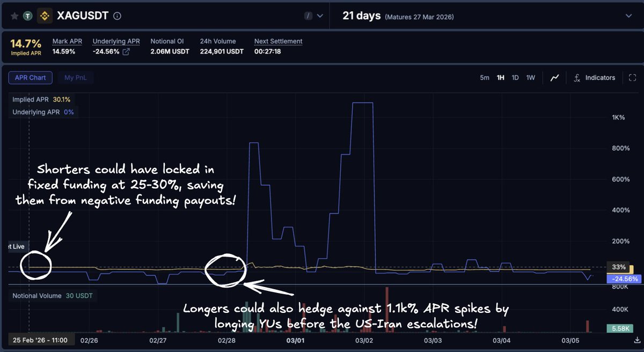Screen dimensions: 644x352
Task: Open the Underlying APR external link icon
Action: [x=126, y=52]
